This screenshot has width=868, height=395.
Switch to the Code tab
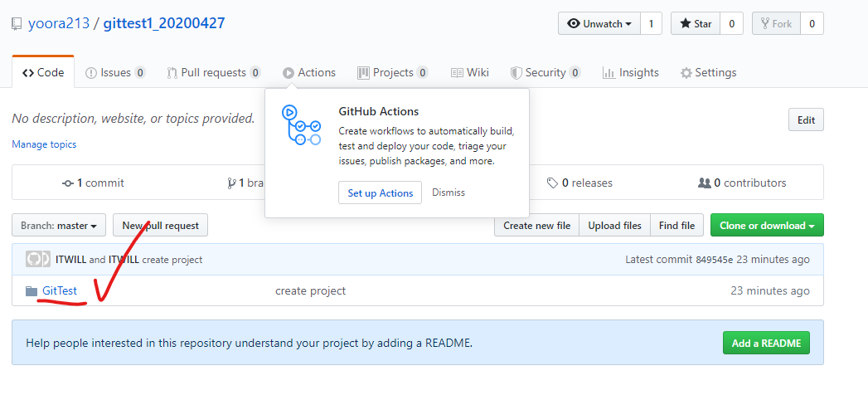point(43,72)
